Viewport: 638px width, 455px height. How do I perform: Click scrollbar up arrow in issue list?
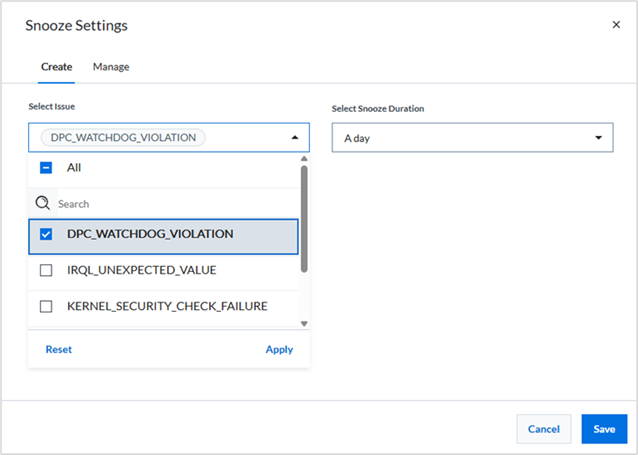point(304,159)
